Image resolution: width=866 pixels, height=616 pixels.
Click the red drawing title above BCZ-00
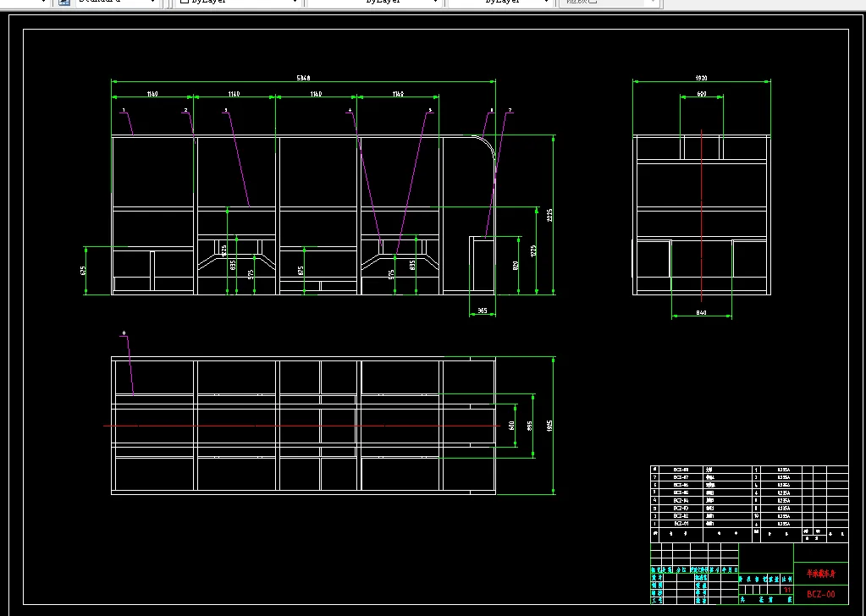click(821, 574)
